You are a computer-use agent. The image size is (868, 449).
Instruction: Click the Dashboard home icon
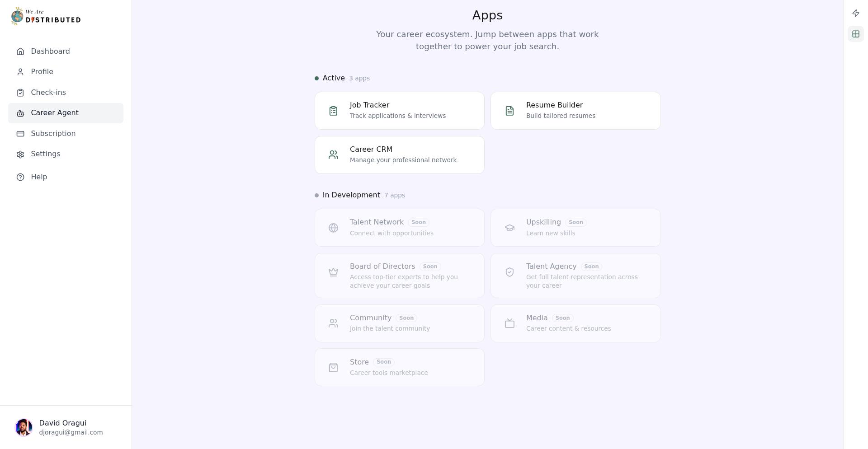point(20,51)
